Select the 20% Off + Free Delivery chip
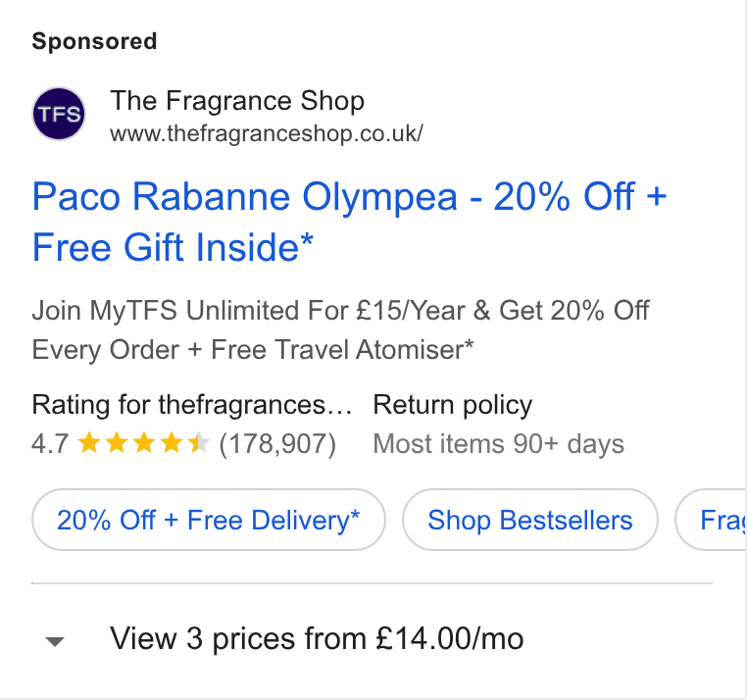 208,520
